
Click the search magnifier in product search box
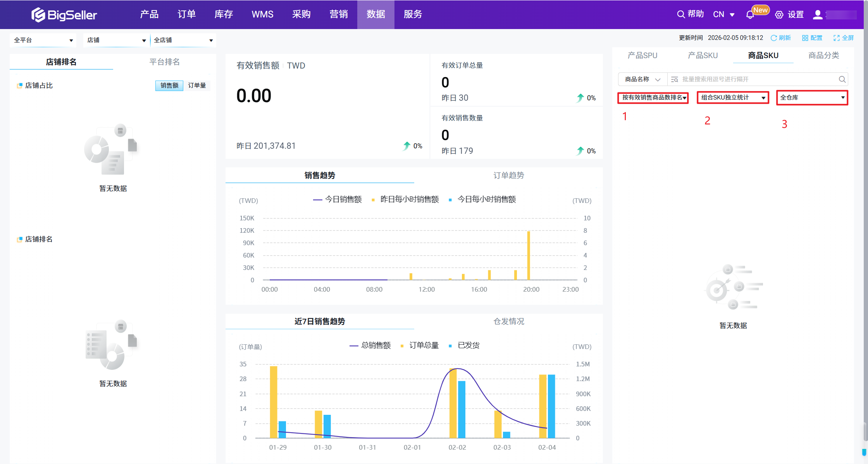click(x=842, y=79)
